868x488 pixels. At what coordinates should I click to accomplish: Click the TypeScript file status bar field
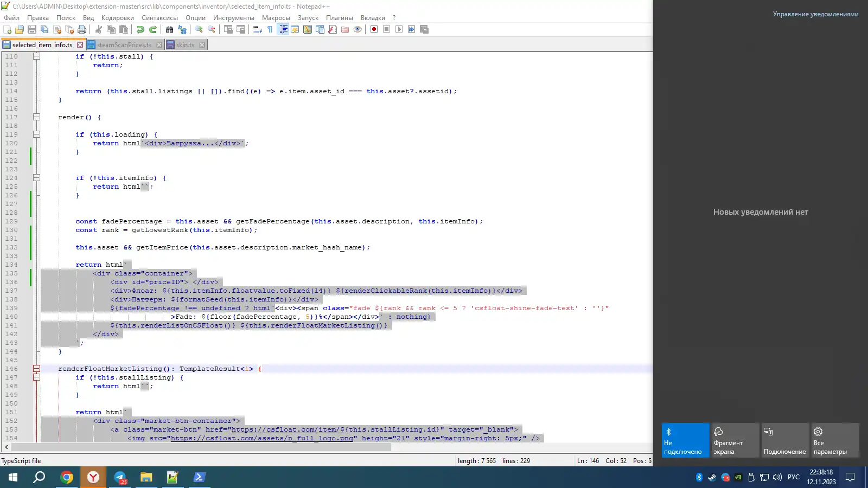(21, 461)
